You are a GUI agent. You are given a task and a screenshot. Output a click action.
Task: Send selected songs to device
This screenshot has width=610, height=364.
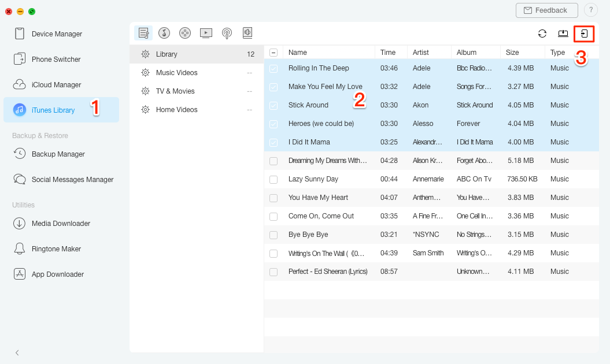coord(584,34)
